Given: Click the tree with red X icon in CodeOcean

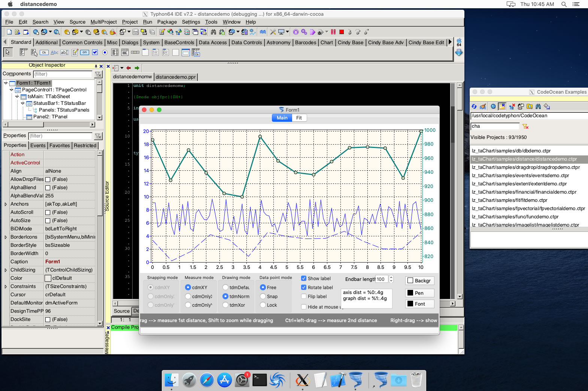Looking at the screenshot, I should point(512,106).
